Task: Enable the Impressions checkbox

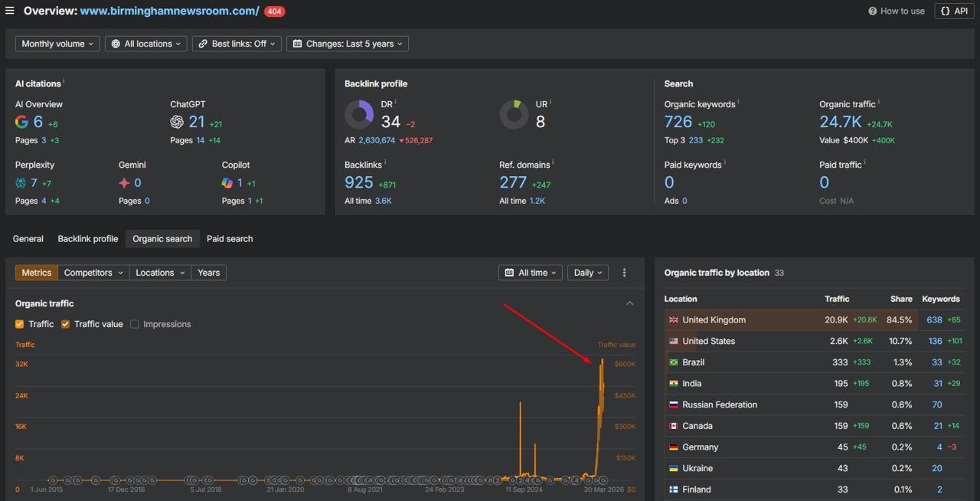Action: pos(134,324)
